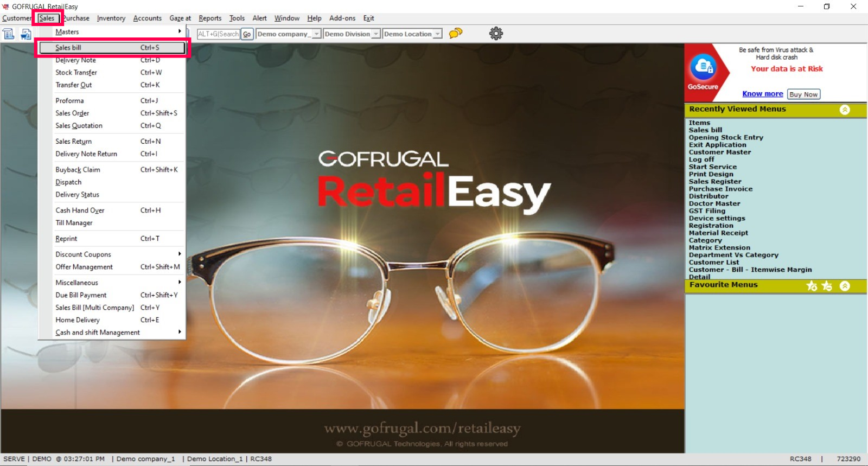
Task: Open Customer Master from recent menus
Action: click(x=720, y=152)
